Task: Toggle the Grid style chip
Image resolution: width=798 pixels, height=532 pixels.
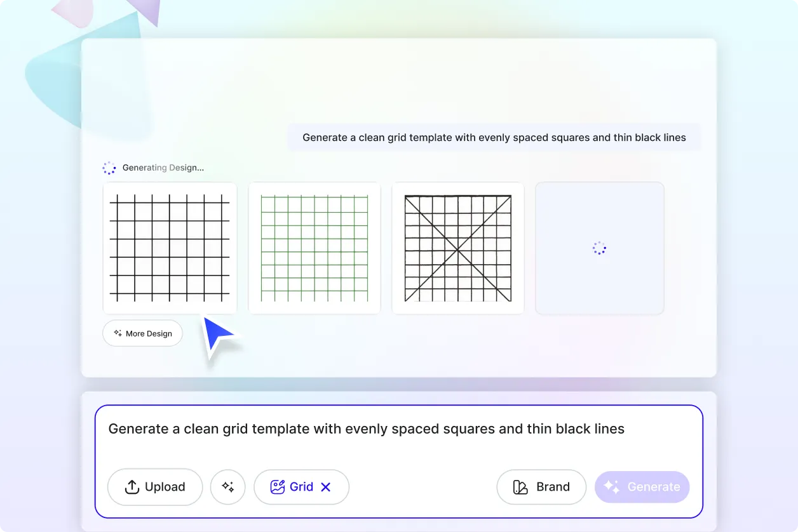Action: [301, 486]
